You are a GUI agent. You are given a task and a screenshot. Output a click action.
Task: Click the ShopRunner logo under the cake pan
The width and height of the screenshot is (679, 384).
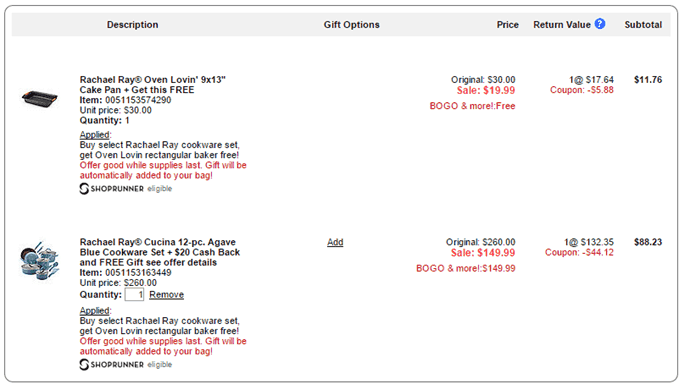click(x=112, y=189)
